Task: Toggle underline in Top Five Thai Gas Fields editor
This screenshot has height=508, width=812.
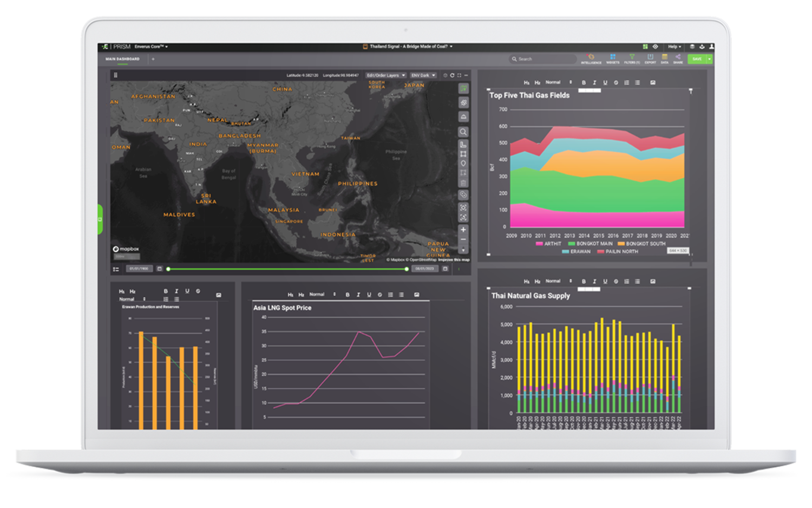Action: 605,83
